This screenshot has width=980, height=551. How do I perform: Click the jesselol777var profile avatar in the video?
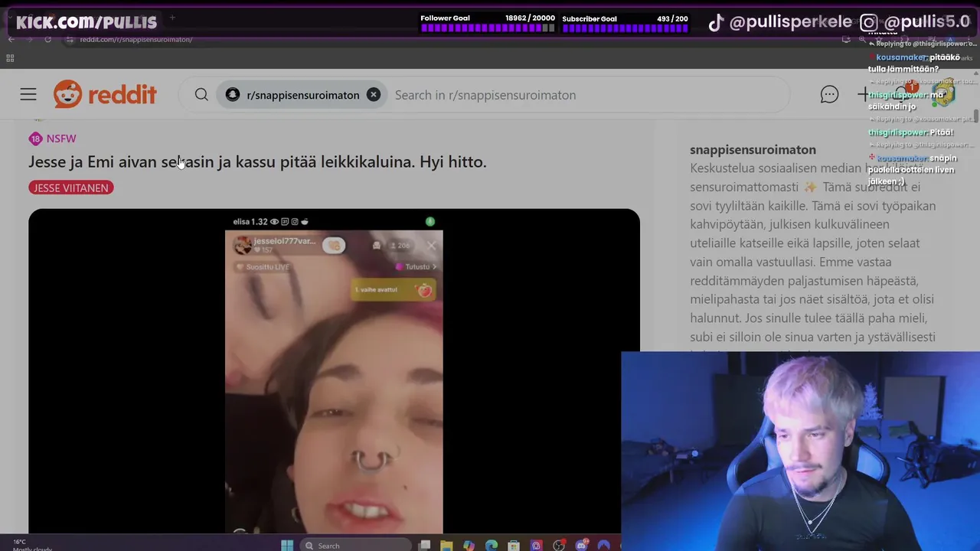point(243,245)
